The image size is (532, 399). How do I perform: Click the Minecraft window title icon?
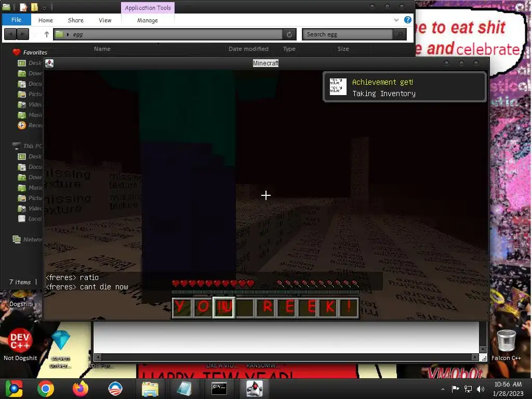pyautogui.click(x=49, y=63)
